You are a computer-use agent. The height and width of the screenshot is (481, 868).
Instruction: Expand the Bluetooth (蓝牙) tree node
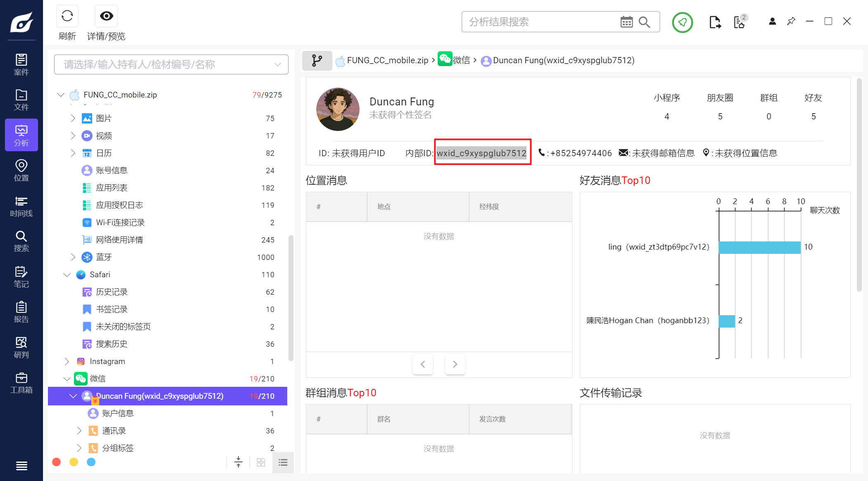[x=73, y=257]
